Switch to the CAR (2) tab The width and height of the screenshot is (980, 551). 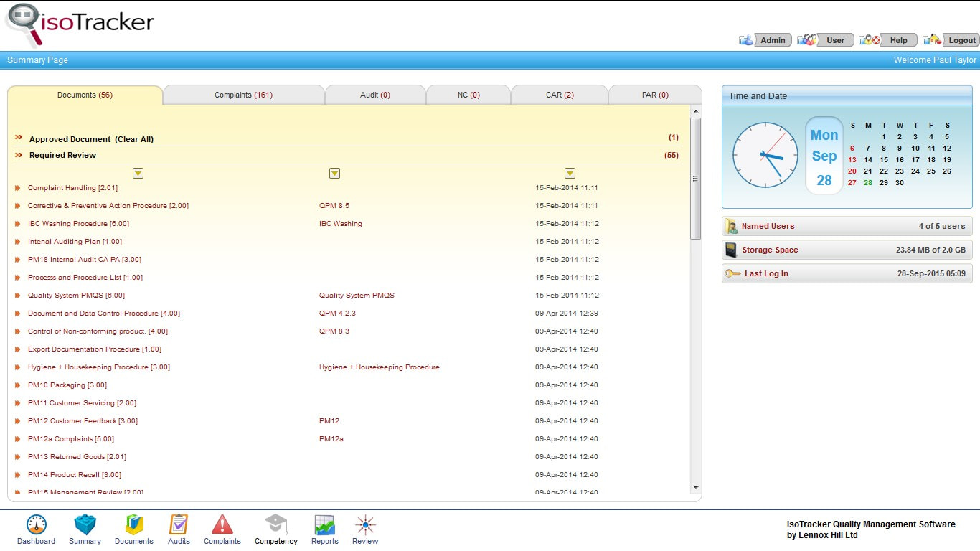click(560, 95)
